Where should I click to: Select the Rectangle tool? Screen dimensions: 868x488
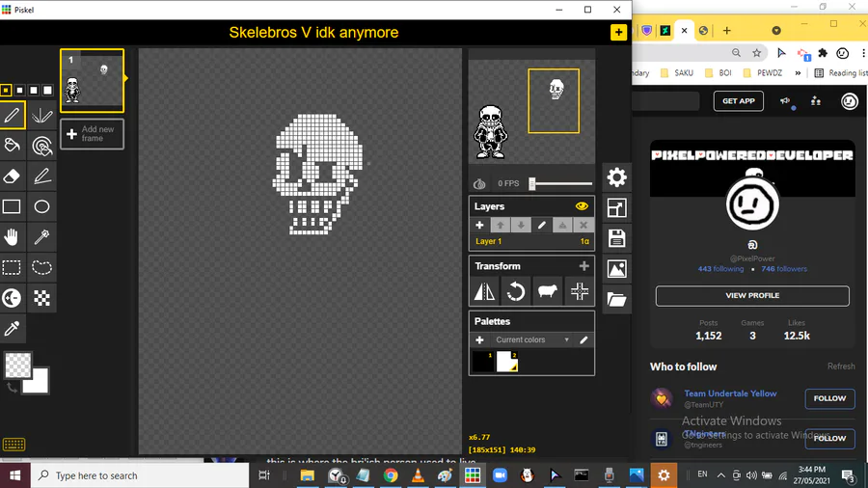tap(13, 206)
